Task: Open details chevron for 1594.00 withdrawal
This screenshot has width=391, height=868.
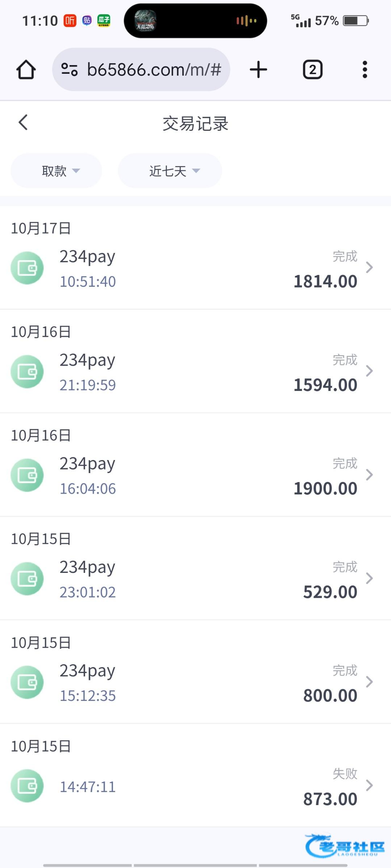Action: 369,371
